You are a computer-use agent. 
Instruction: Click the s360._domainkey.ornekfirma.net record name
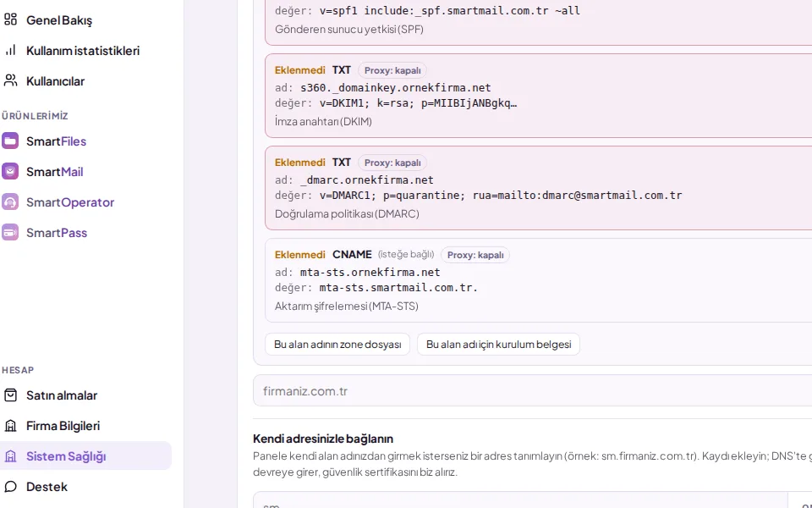(x=396, y=87)
